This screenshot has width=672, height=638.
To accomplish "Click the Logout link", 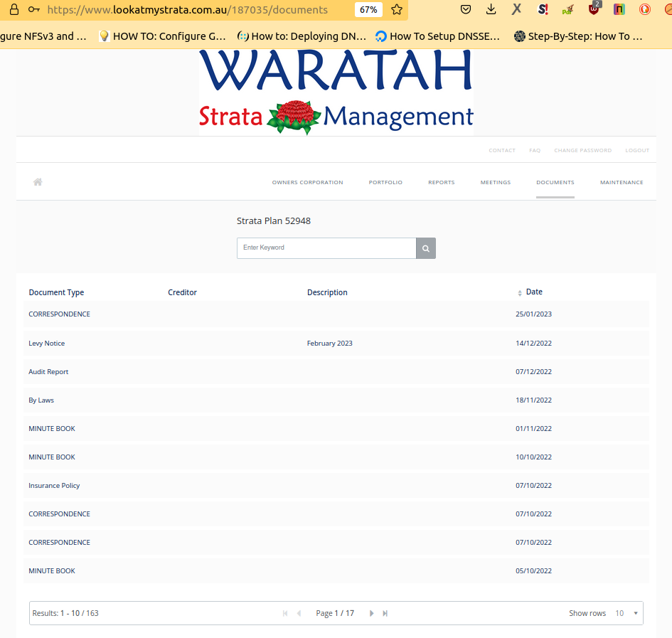I will click(636, 151).
